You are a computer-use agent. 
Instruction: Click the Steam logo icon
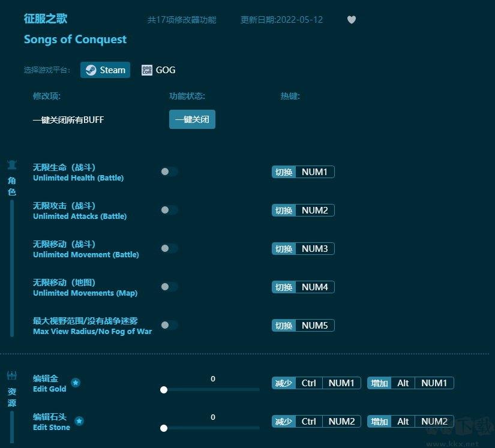(91, 70)
